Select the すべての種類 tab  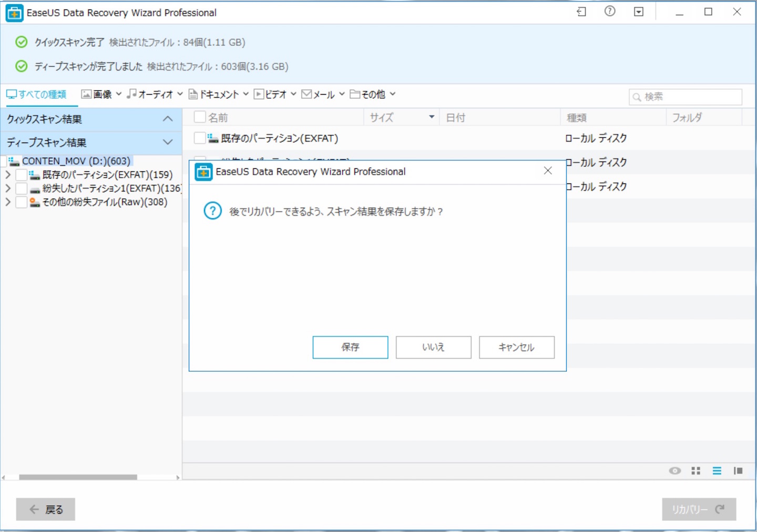(x=36, y=94)
